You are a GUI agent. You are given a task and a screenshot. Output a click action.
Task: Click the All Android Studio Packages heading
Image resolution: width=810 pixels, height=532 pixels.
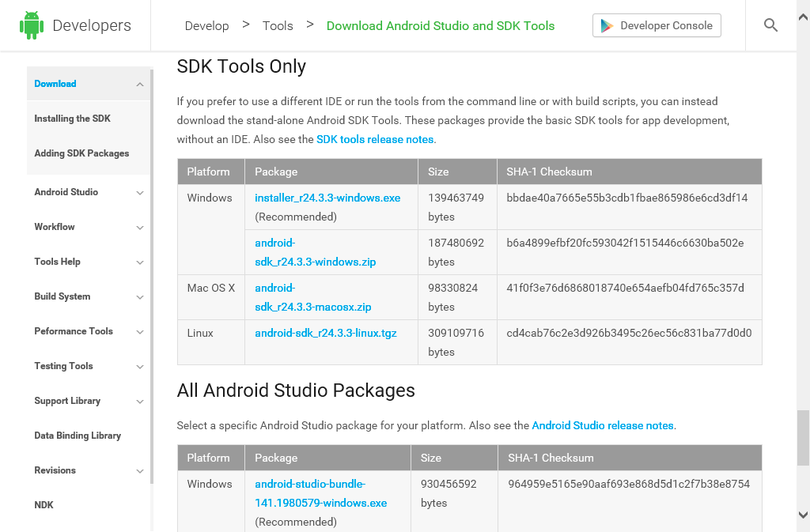pos(296,391)
